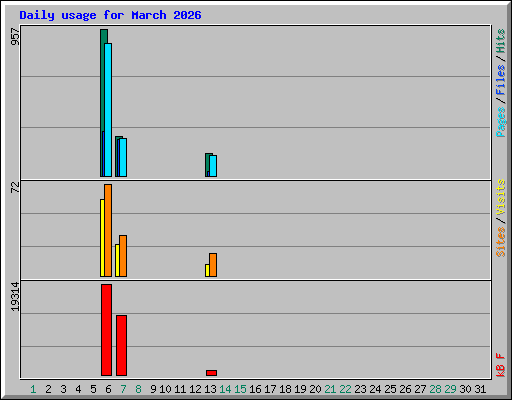
Task: Click day 11 on the x-axis
Action: tap(180, 389)
